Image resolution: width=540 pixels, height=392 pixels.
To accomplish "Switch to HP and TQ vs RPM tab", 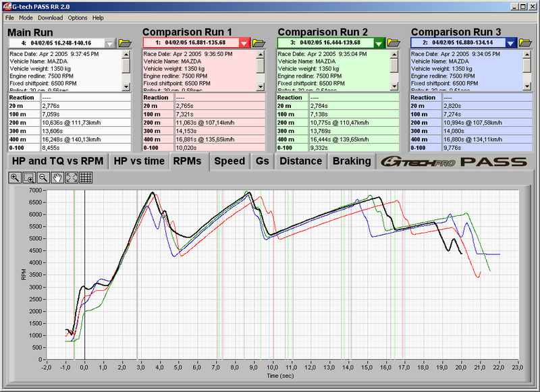I will [x=57, y=161].
